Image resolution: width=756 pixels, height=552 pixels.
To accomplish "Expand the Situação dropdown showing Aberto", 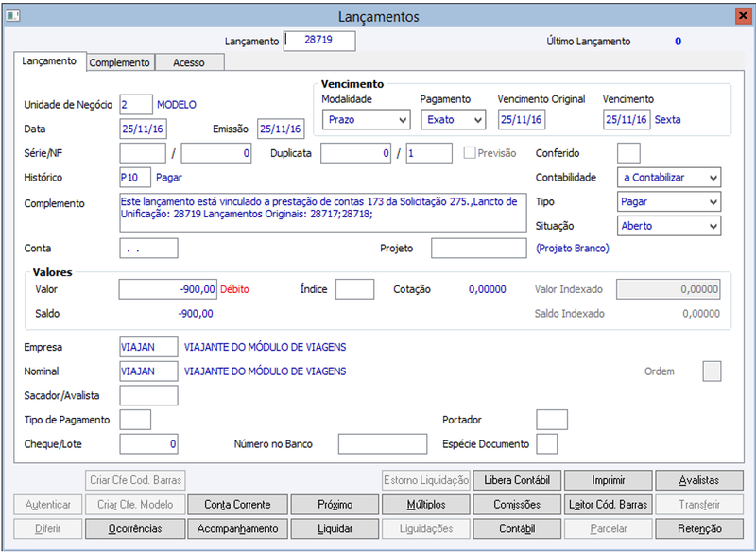I will pos(669,226).
